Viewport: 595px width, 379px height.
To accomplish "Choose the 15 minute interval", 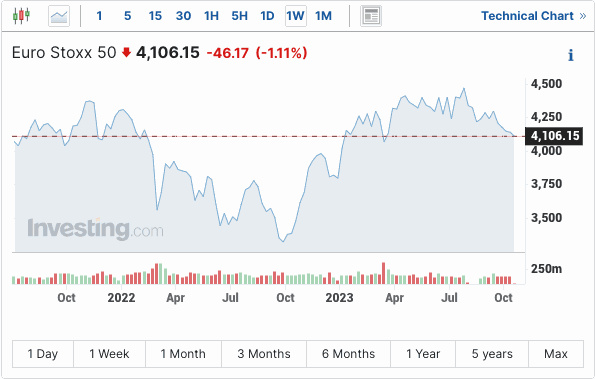I will [155, 16].
